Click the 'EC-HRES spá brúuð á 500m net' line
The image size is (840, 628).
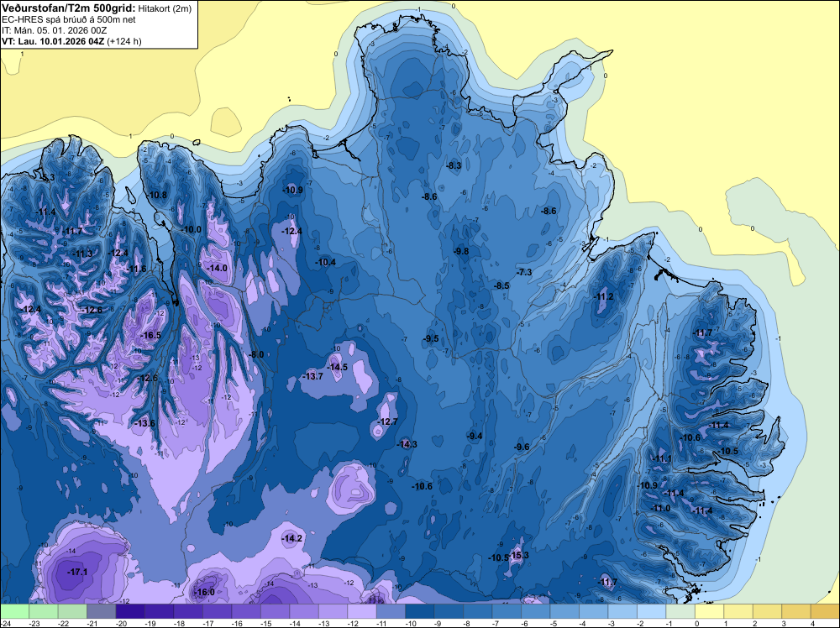click(69, 20)
